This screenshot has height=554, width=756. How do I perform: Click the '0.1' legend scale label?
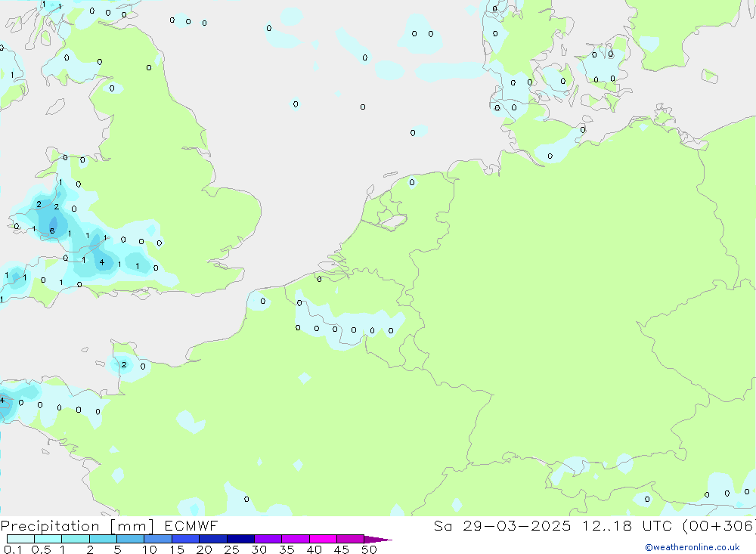tap(13, 549)
